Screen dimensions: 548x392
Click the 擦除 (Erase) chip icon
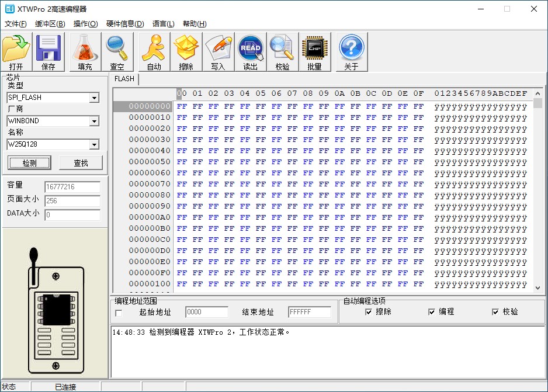pyautogui.click(x=186, y=51)
